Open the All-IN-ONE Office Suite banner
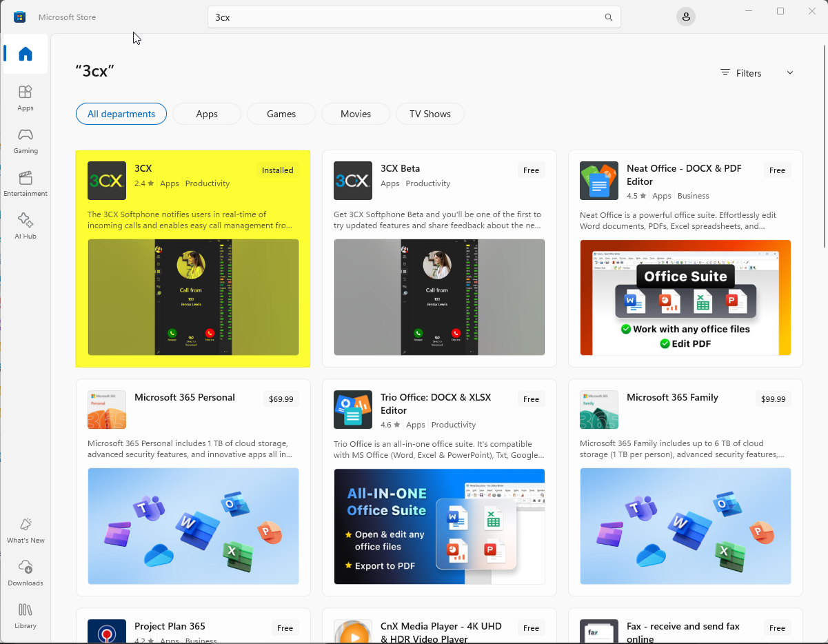 pos(439,526)
